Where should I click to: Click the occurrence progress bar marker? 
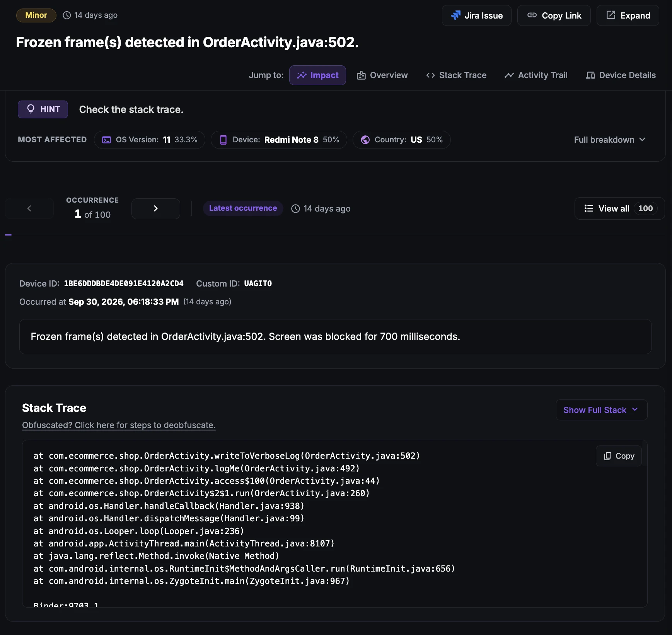pos(8,235)
